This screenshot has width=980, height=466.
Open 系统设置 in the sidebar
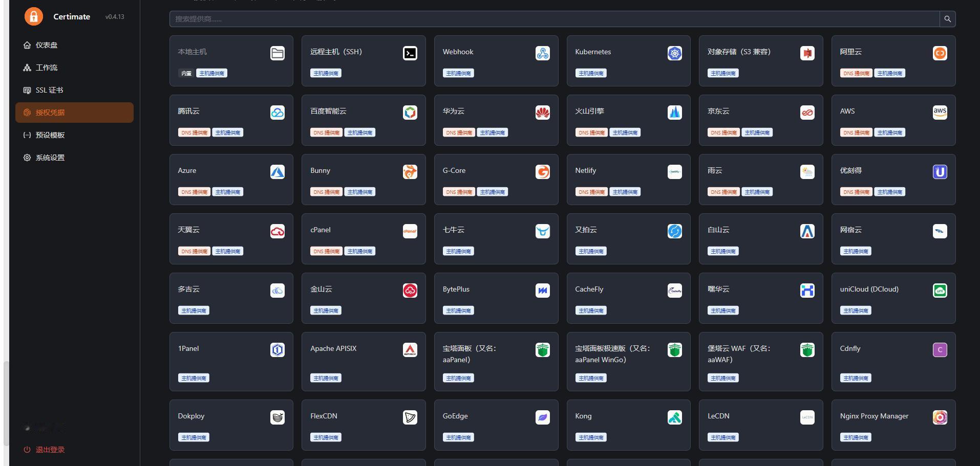pos(74,158)
